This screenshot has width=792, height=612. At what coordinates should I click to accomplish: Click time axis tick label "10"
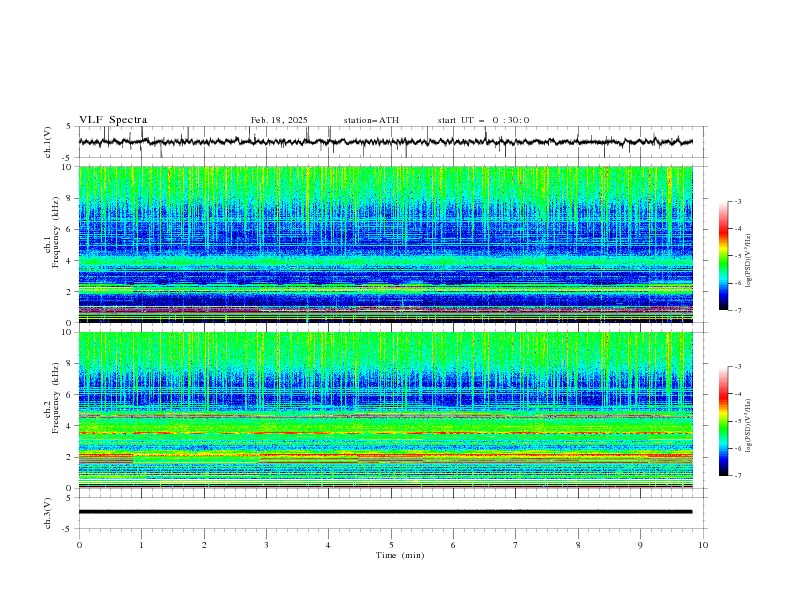[703, 545]
